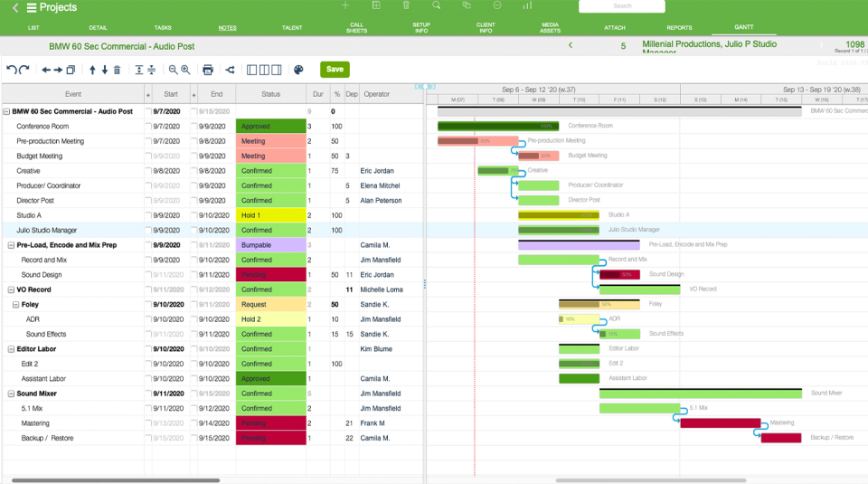Collapse the VO Record group
Viewport: 868px width, 484px height.
click(11, 289)
